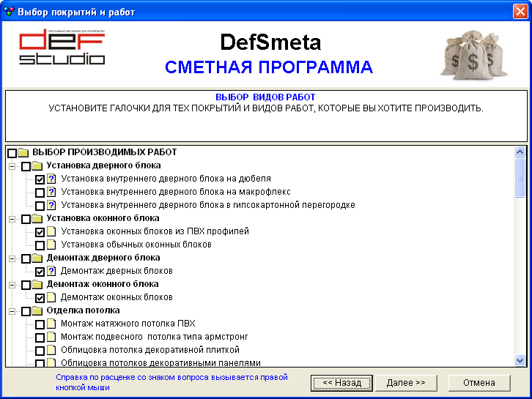The width and height of the screenshot is (532, 399).
Task: Click folder icon beside Демонтаж оконного блока
Action: click(37, 284)
